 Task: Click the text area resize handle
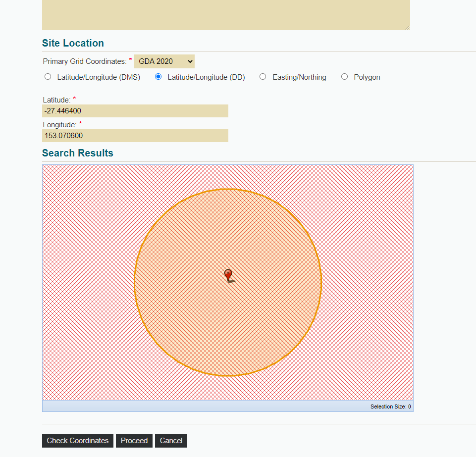[x=407, y=28]
